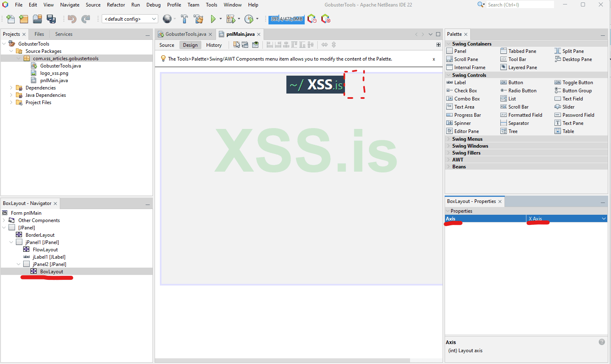Click the profiler icon with the target badge
611x364 pixels.
[325, 19]
